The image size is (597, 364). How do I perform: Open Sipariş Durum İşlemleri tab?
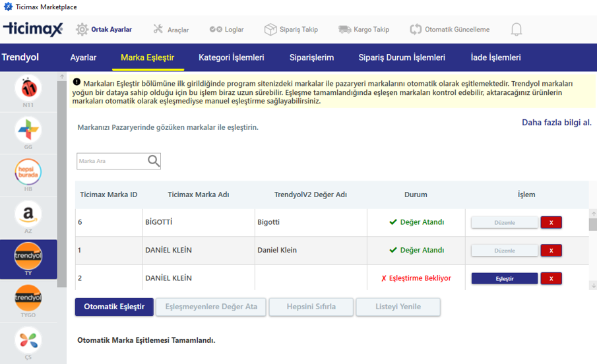(x=402, y=57)
